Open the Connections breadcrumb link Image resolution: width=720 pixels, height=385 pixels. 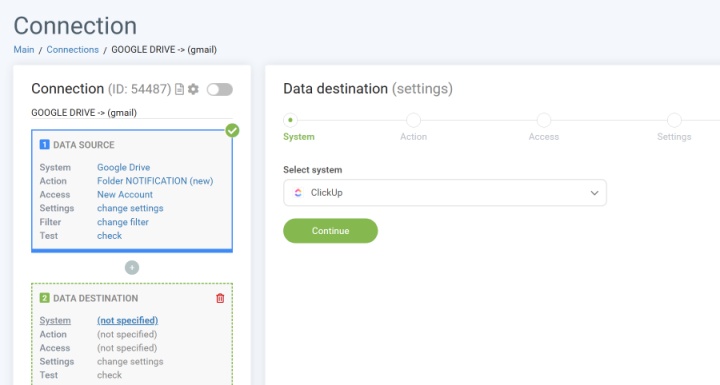pos(73,50)
